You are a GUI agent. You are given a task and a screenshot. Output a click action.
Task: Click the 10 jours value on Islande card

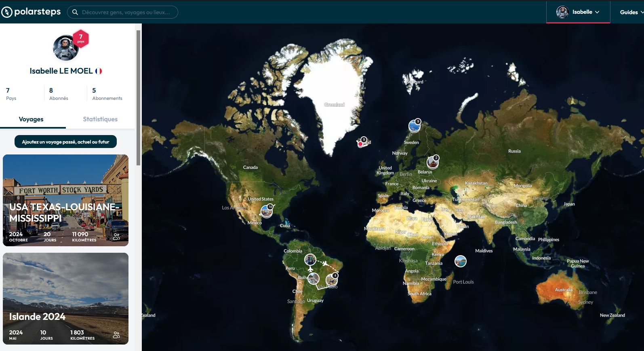pos(46,335)
